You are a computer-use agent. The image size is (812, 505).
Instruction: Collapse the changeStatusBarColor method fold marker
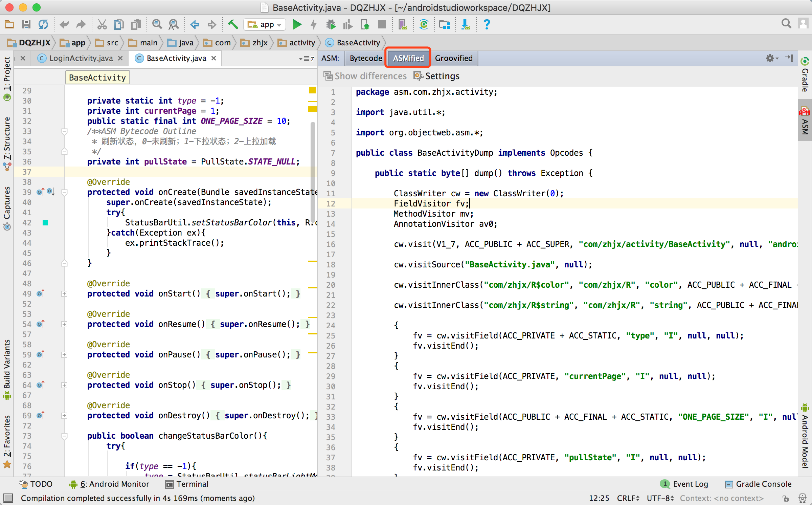(x=64, y=436)
